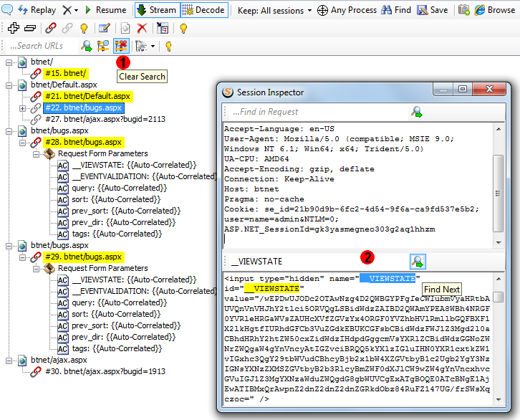Toggle the Stream button

point(157,10)
